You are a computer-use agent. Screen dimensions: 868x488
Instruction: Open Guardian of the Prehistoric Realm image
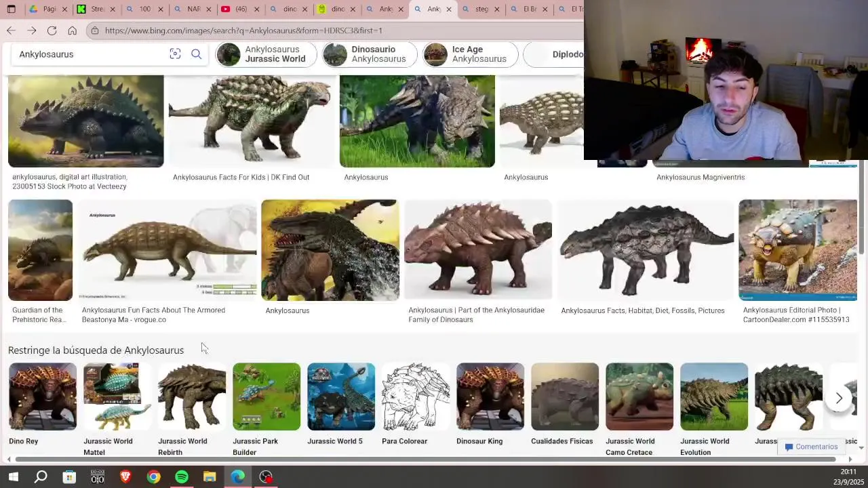40,250
